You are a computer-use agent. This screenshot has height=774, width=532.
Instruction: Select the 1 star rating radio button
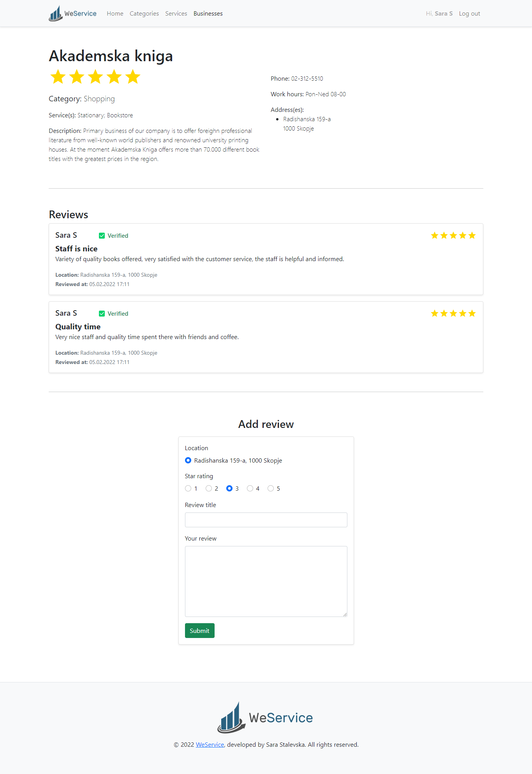pyautogui.click(x=188, y=489)
